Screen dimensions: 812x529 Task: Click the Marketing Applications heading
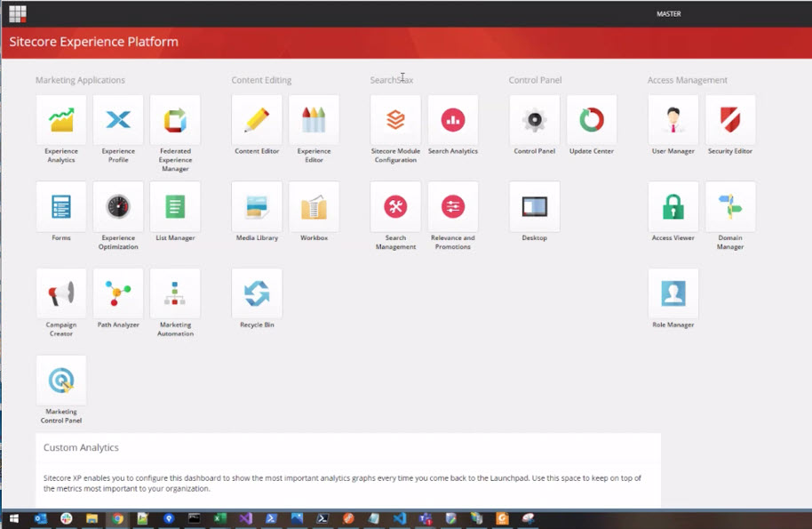pyautogui.click(x=80, y=80)
